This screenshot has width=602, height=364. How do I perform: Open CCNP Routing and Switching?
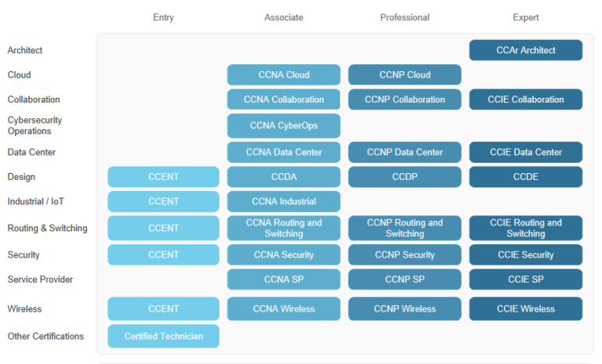(x=404, y=228)
